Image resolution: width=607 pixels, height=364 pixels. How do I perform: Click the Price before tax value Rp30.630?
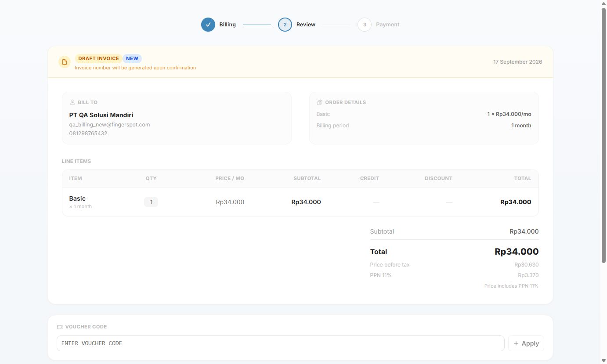click(x=527, y=265)
